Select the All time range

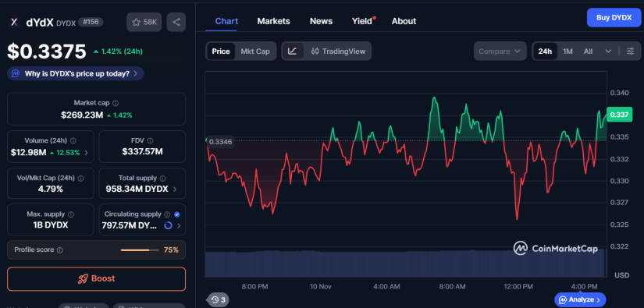click(588, 51)
